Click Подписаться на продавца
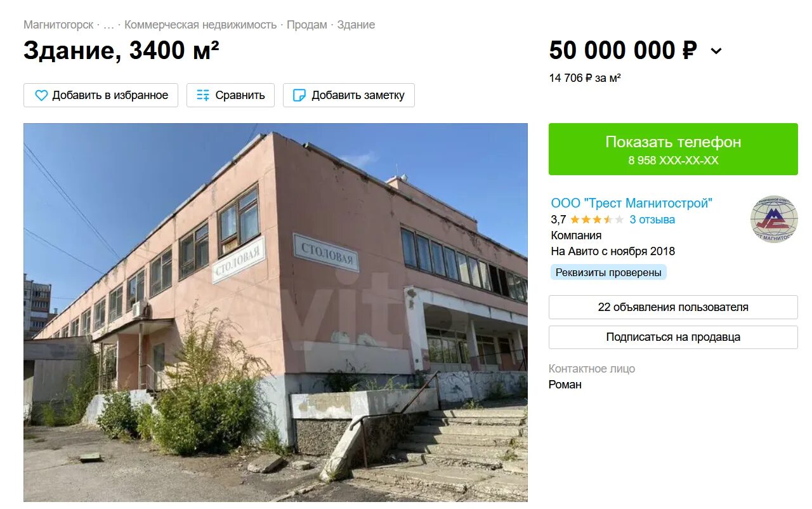812x509 pixels. point(673,337)
